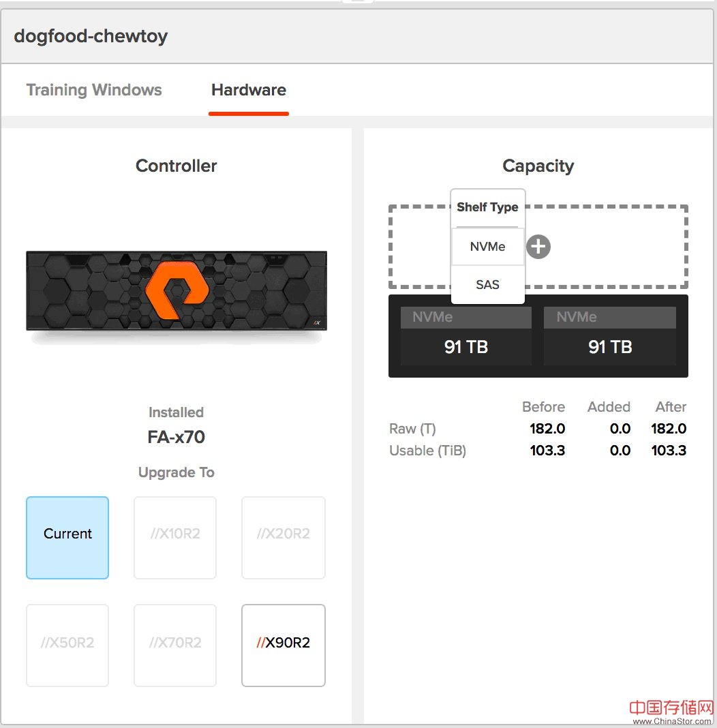Click the plus icon to add a shelf
Screen dimensions: 717x728
tap(538, 247)
